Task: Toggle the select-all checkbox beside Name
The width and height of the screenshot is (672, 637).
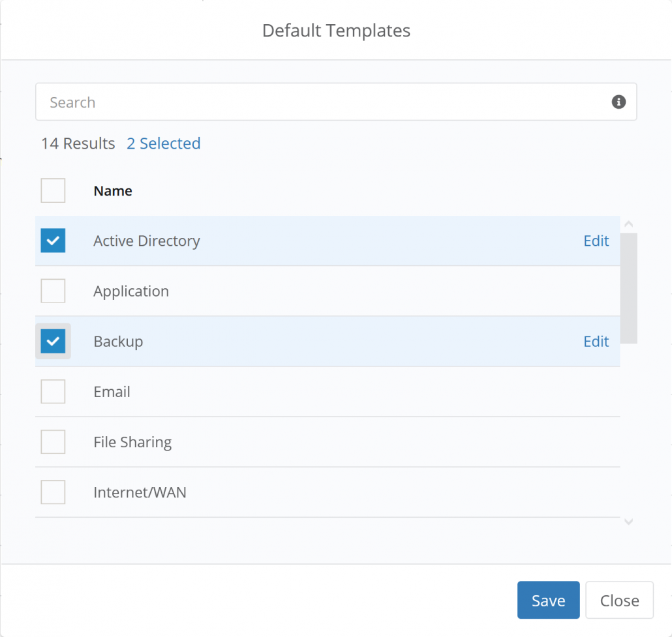Action: tap(53, 190)
